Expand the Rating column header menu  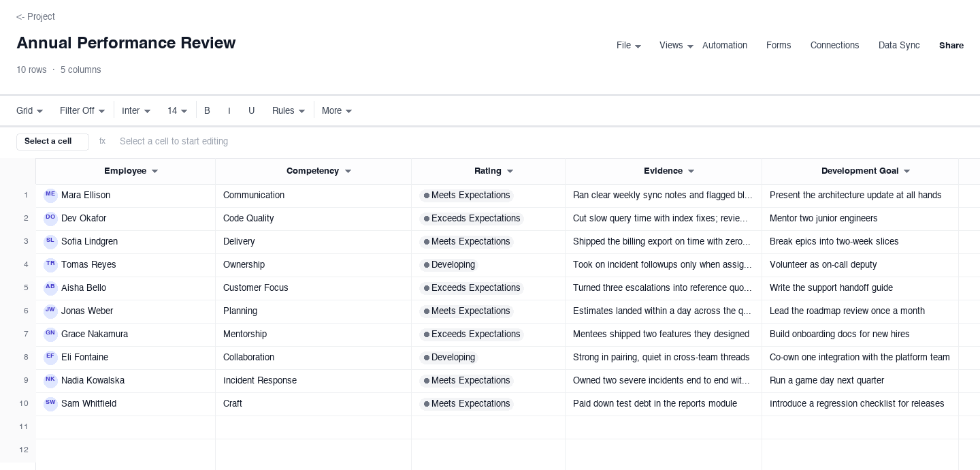pyautogui.click(x=510, y=172)
